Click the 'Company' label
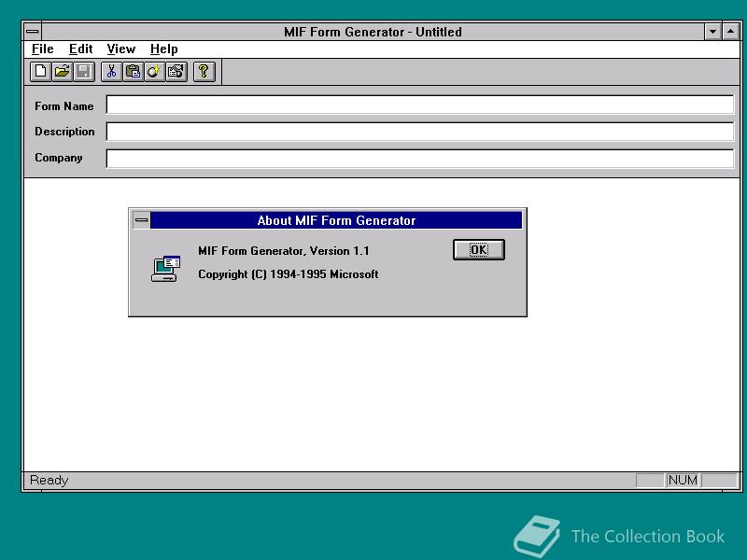Screen dimensions: 747x560 click(58, 158)
